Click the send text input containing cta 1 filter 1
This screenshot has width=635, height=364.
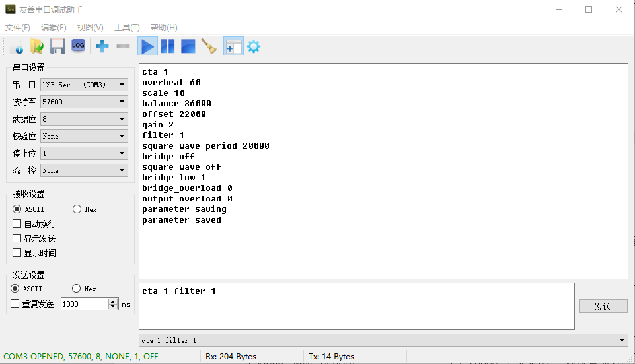(356, 306)
